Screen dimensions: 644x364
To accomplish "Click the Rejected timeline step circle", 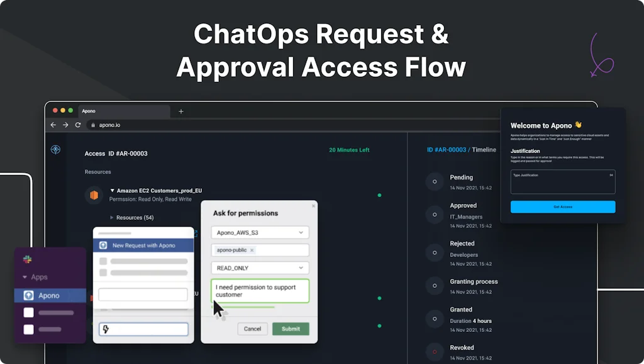I will coord(435,253).
